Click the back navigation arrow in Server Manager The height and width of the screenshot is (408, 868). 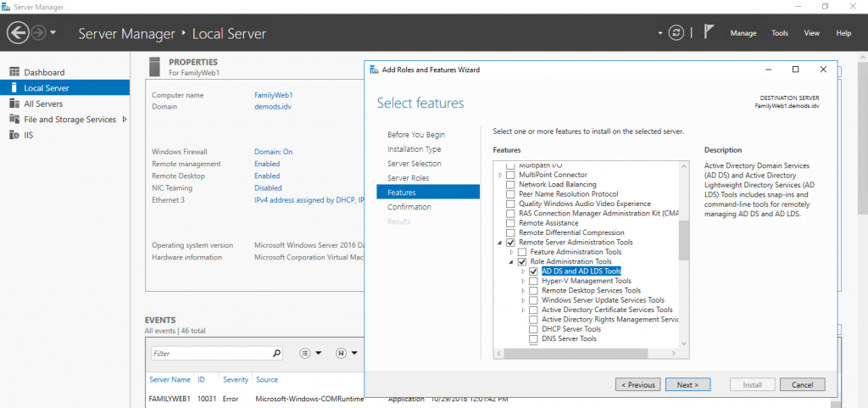(18, 33)
